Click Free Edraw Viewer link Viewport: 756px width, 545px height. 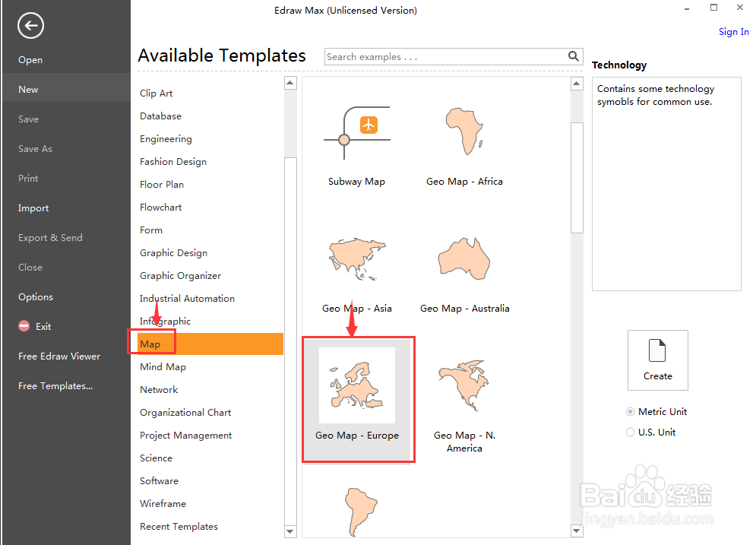tap(59, 356)
